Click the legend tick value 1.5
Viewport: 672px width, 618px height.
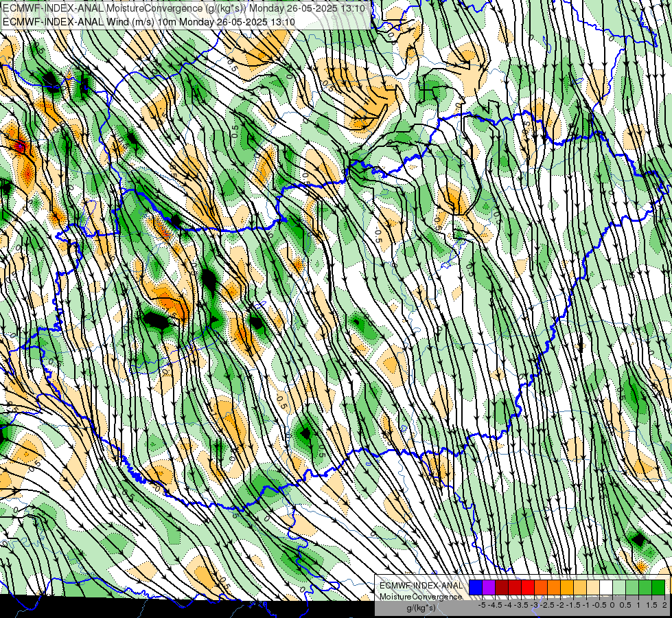[651, 605]
